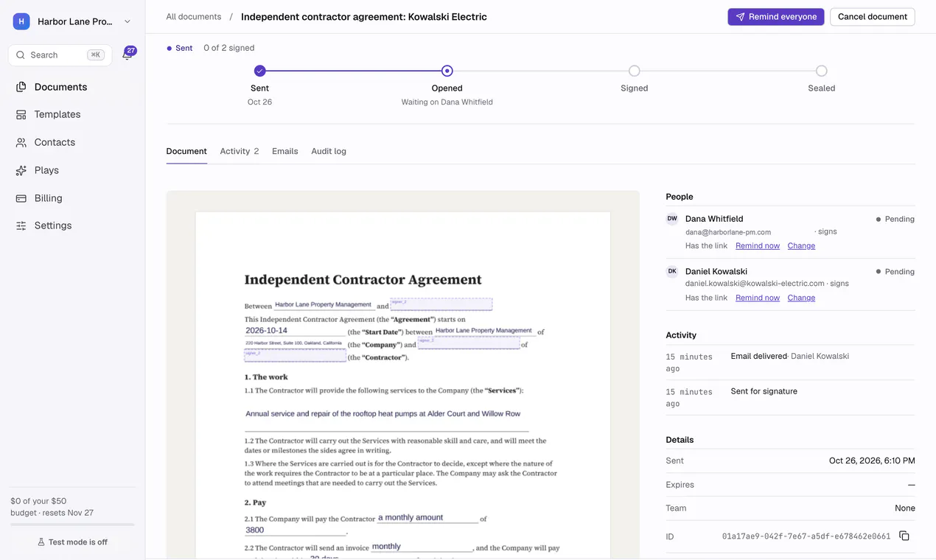The image size is (936, 560).
Task: Open Billing in the sidebar
Action: tap(72, 198)
